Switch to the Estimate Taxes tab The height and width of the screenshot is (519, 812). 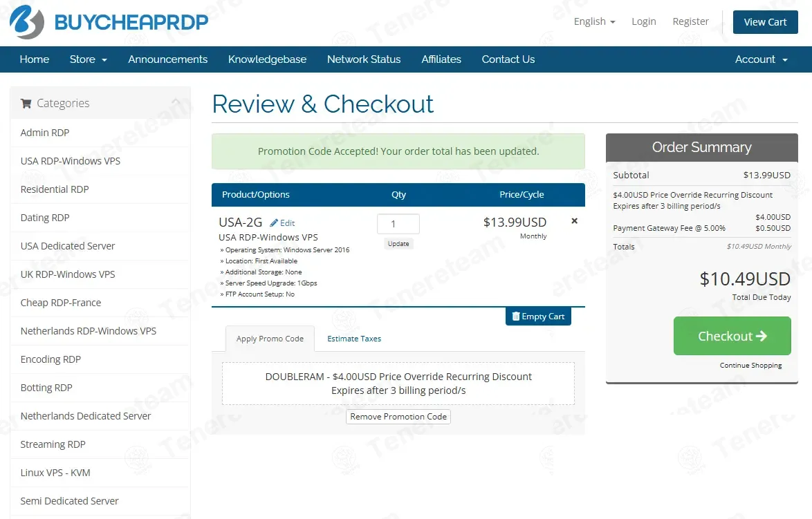coord(354,339)
